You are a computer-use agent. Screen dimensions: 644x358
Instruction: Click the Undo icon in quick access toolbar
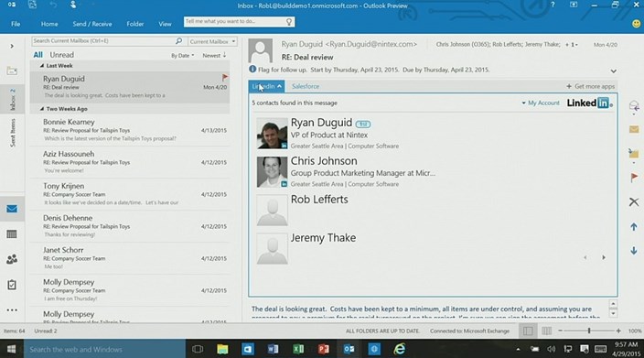tap(53, 5)
